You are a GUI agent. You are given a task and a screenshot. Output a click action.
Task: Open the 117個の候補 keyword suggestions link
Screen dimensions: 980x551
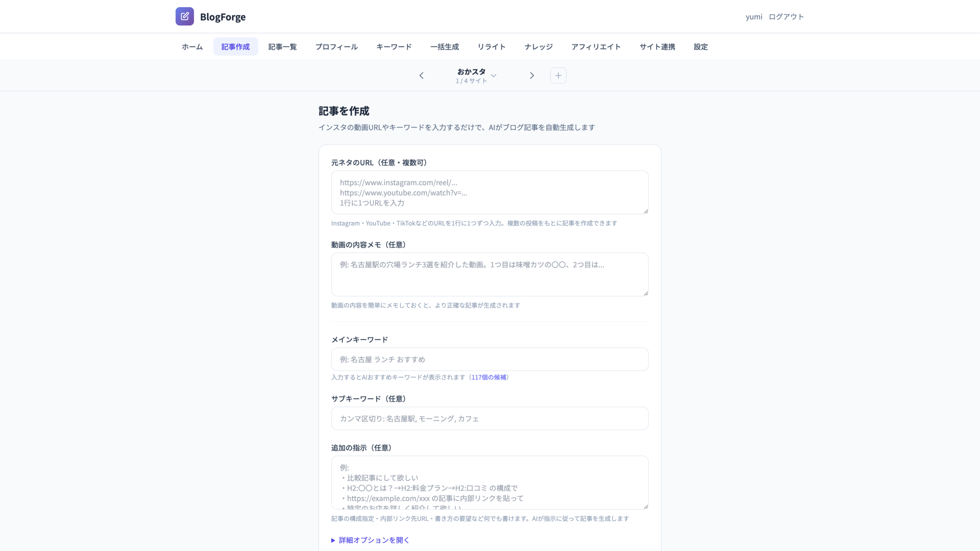[x=489, y=377]
